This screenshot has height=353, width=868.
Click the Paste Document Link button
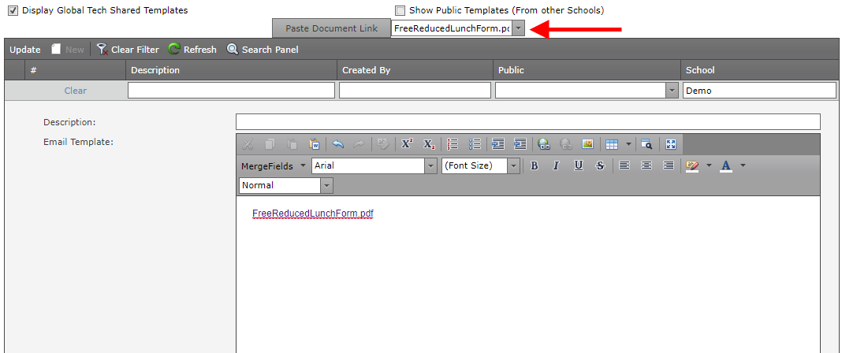click(332, 29)
